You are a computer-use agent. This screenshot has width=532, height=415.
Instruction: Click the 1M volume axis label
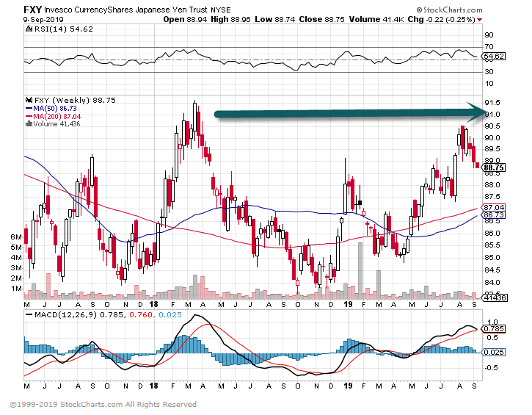point(16,289)
